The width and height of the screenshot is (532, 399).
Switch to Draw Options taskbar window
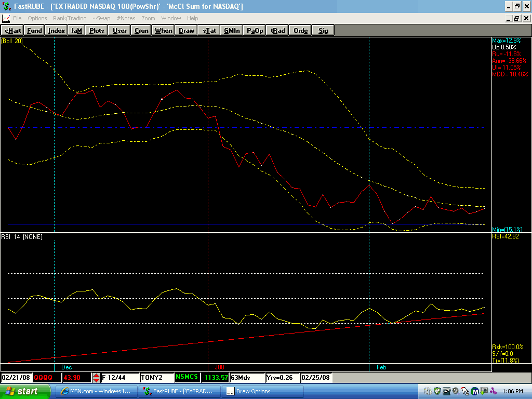262,392
